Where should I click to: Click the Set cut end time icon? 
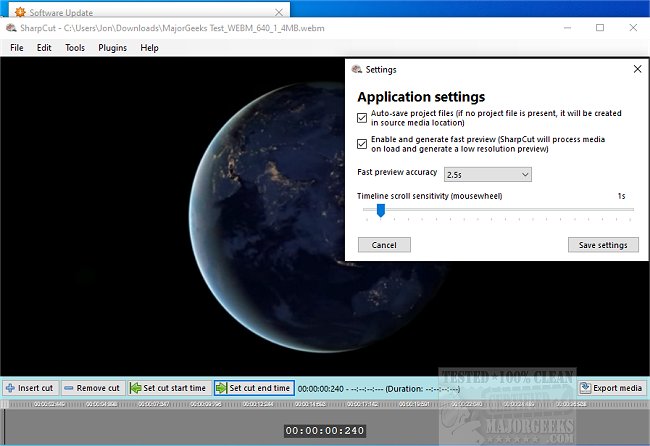[221, 388]
